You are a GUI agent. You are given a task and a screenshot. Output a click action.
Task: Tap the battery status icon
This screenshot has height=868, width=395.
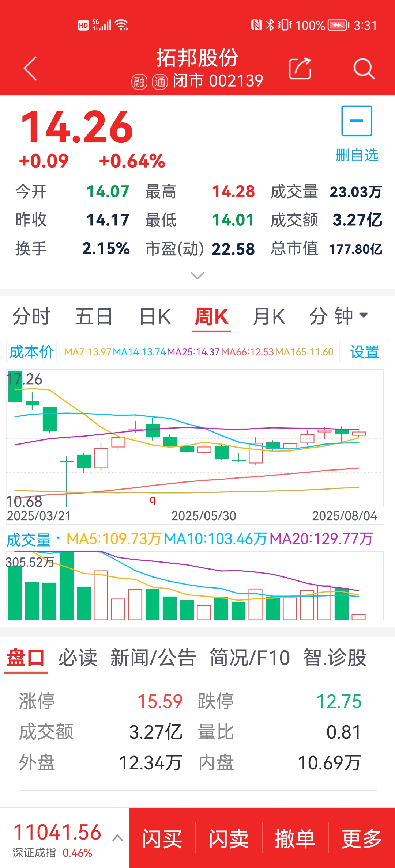(x=339, y=25)
